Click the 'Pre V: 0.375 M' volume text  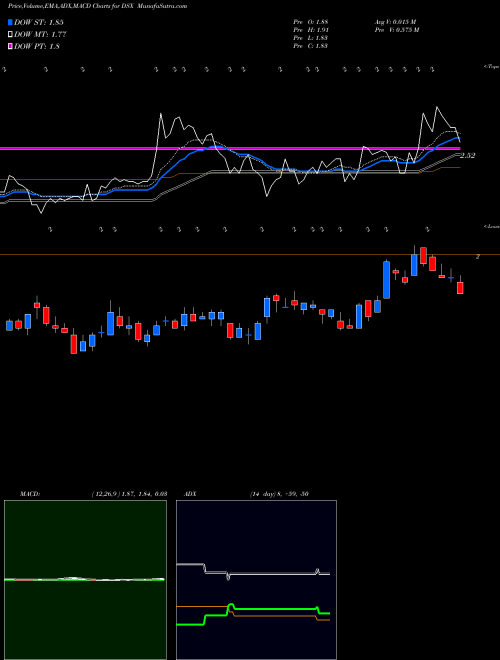pyautogui.click(x=396, y=30)
